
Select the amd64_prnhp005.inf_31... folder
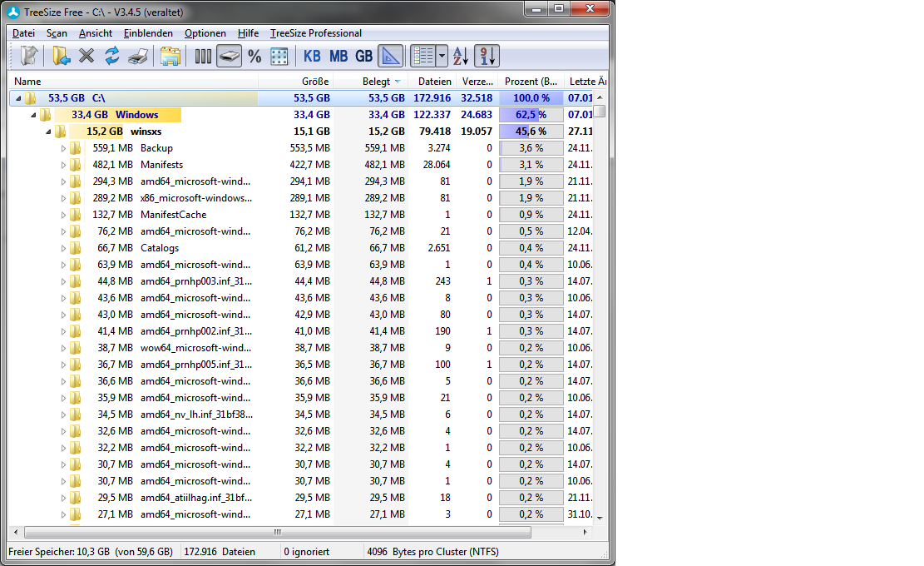(x=195, y=365)
